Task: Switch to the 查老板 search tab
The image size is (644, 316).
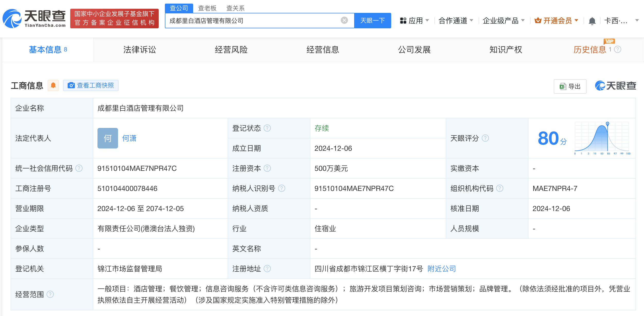Action: pos(207,8)
